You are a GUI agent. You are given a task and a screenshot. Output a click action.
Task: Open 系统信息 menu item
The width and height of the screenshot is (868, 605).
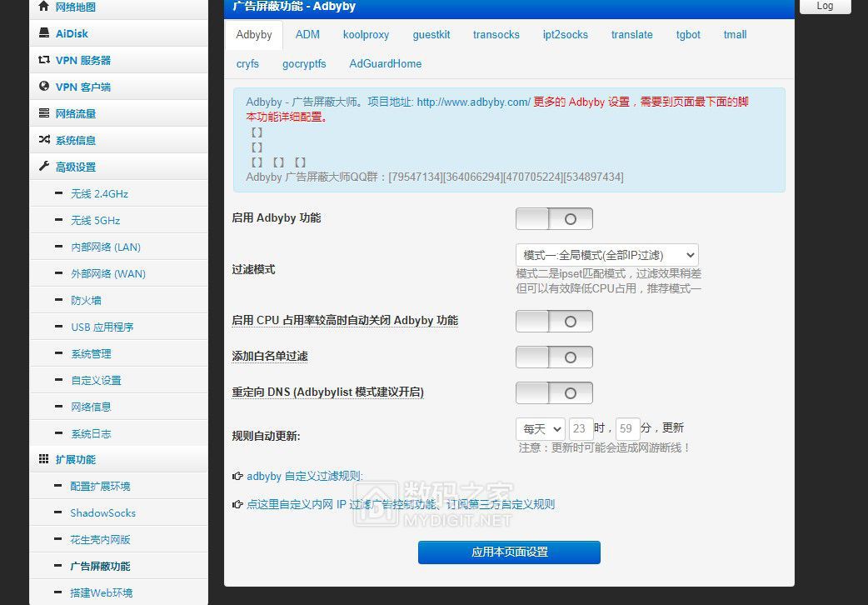click(118, 140)
